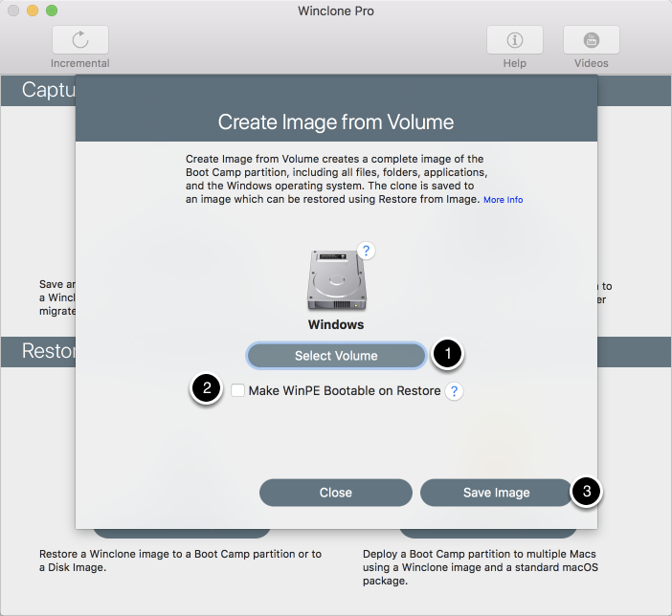Open the More Info link
Image resolution: width=672 pixels, height=616 pixels.
click(503, 200)
